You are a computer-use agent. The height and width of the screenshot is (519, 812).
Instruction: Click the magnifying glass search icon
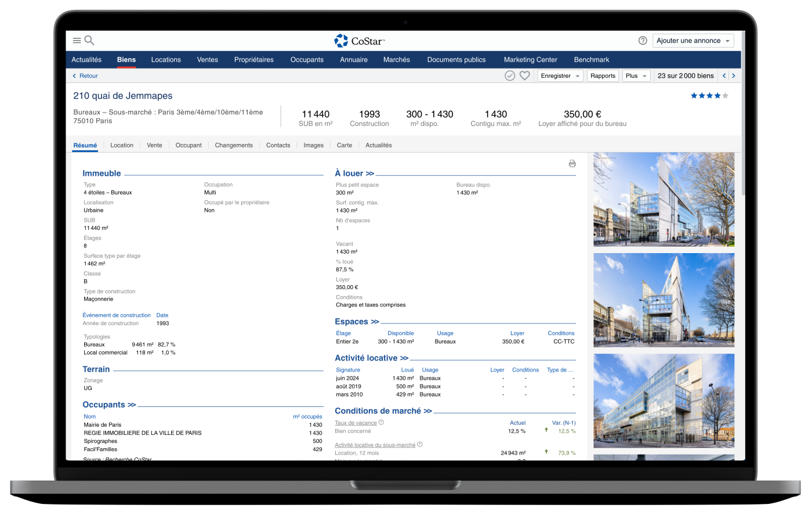point(89,41)
